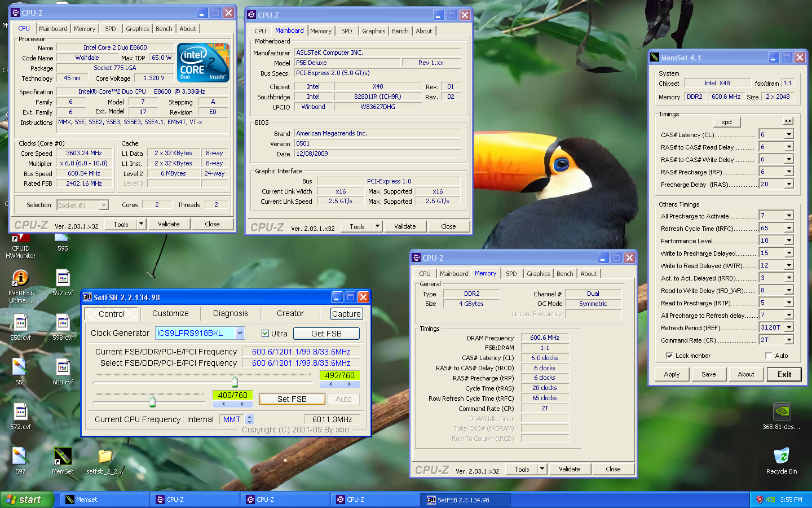Open the Customize tab in SetFSB
Viewport: 812px width, 508px height.
pos(170,313)
